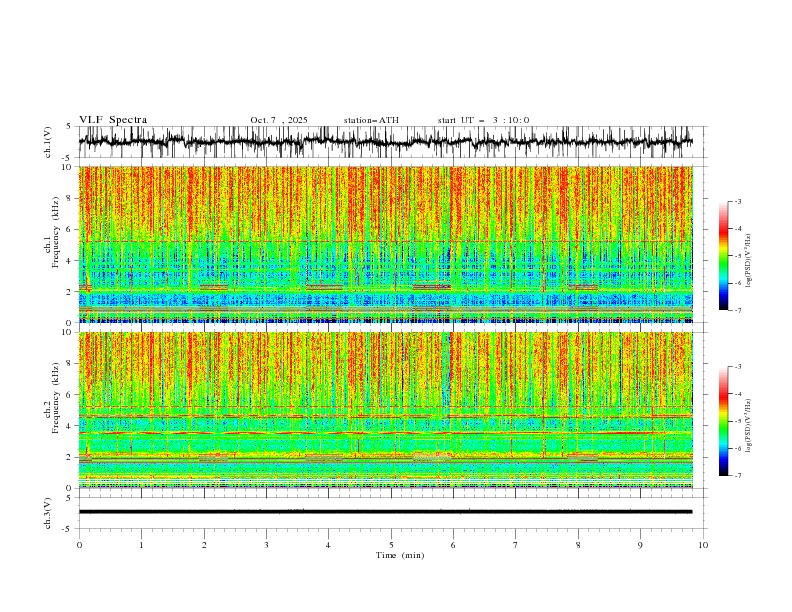Click the ch.2 spectrogram plot
792x612 pixels.
pos(385,410)
